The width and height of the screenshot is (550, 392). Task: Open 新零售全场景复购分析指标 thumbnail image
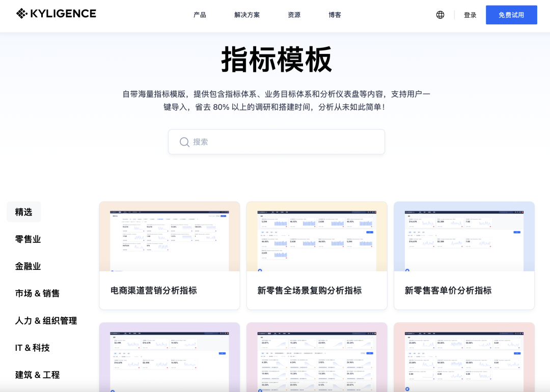(x=317, y=236)
